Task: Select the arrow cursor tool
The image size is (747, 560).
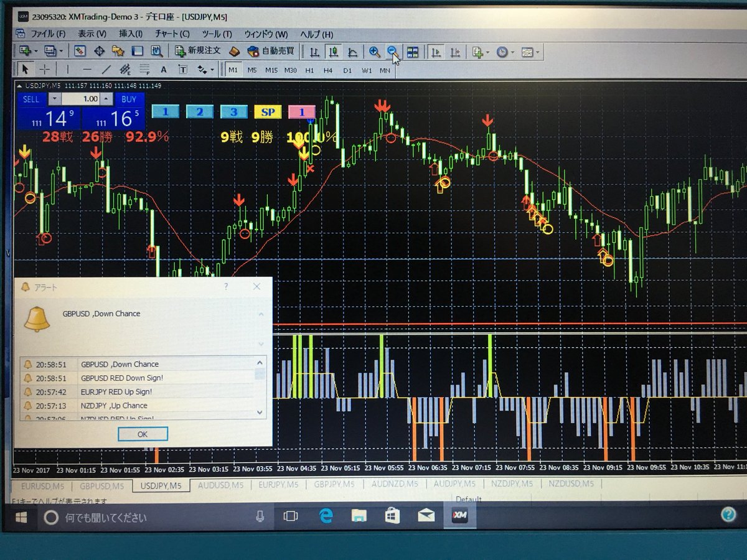Action: pos(26,69)
